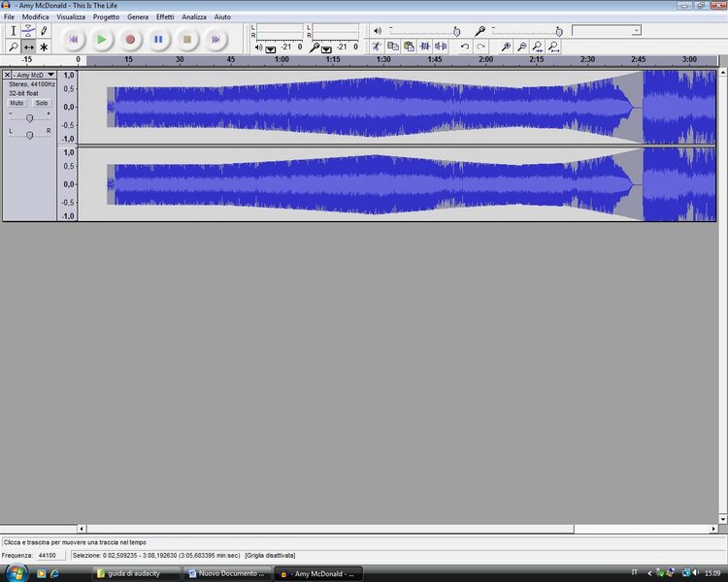Skip to end of track
Viewport: 728px width, 582px height.
(x=215, y=40)
